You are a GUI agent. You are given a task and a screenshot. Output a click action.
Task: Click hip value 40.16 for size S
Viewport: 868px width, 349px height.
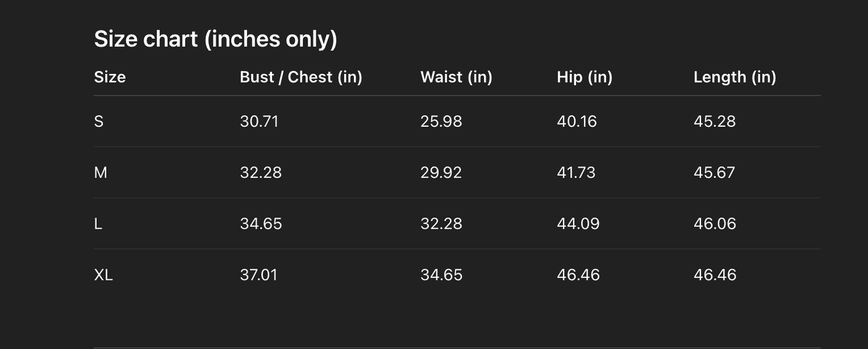click(577, 121)
